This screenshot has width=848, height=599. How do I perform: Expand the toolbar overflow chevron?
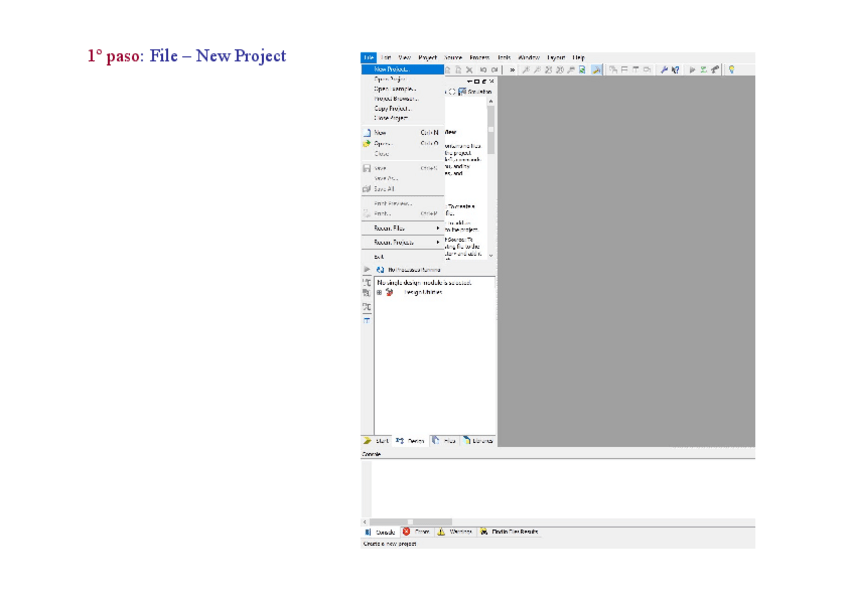512,70
